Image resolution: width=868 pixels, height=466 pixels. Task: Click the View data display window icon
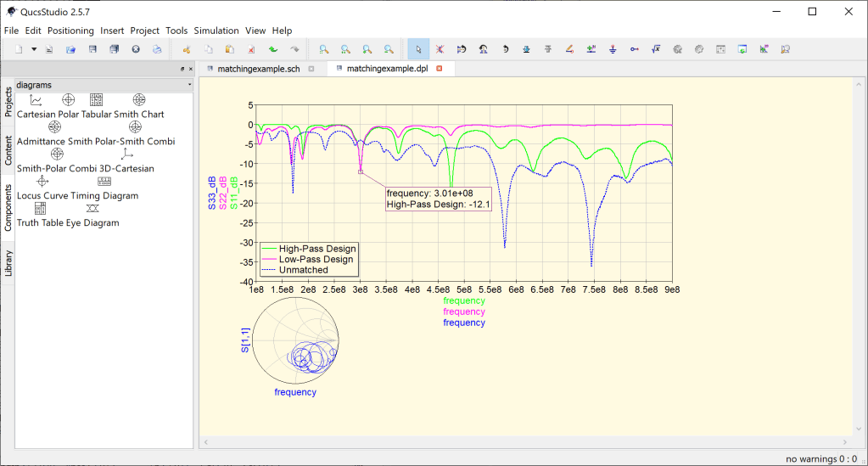(742, 49)
